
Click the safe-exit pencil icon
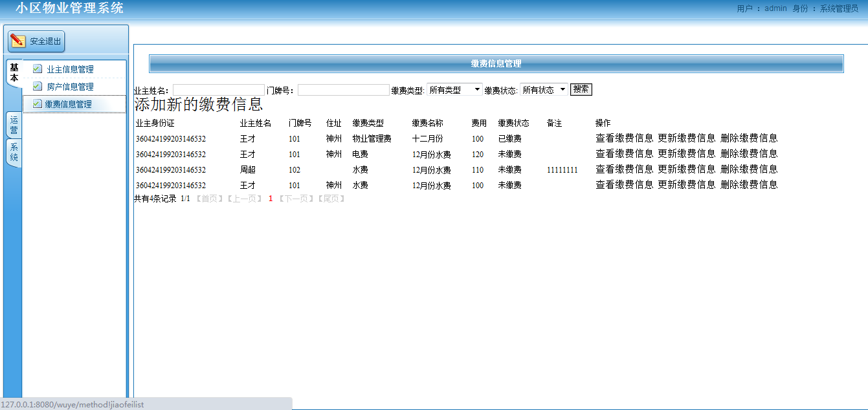click(x=18, y=41)
